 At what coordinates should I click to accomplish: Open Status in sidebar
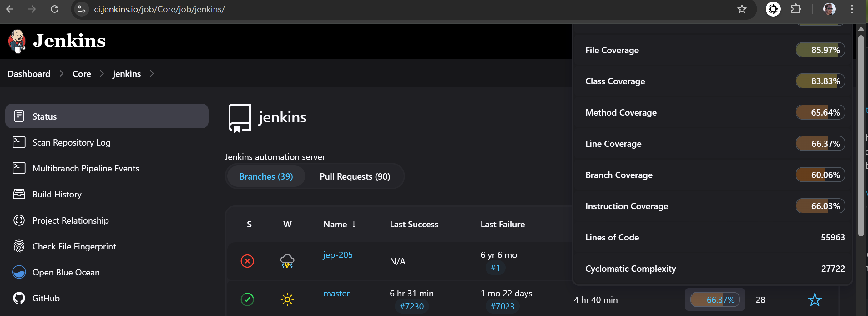[107, 116]
